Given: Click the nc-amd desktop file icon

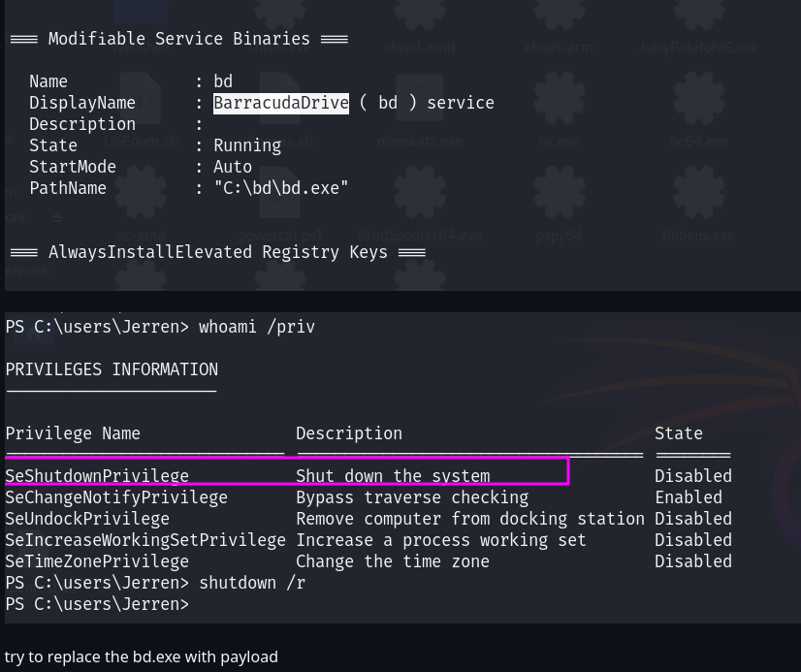Looking at the screenshot, I should 141,207.
